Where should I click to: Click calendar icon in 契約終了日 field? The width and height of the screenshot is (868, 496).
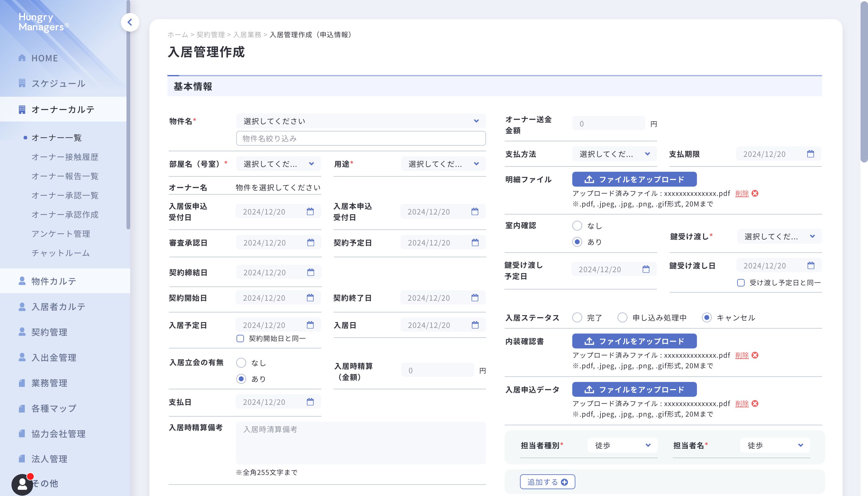[475, 298]
